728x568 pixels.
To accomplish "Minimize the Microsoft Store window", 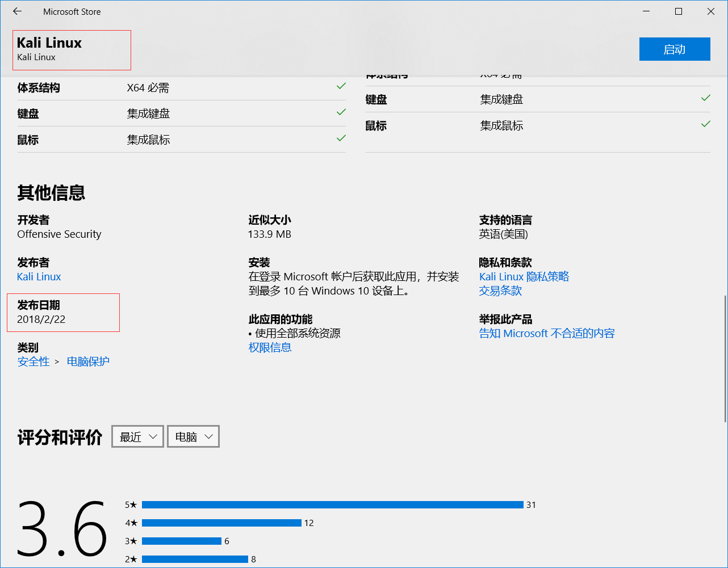I will point(646,11).
